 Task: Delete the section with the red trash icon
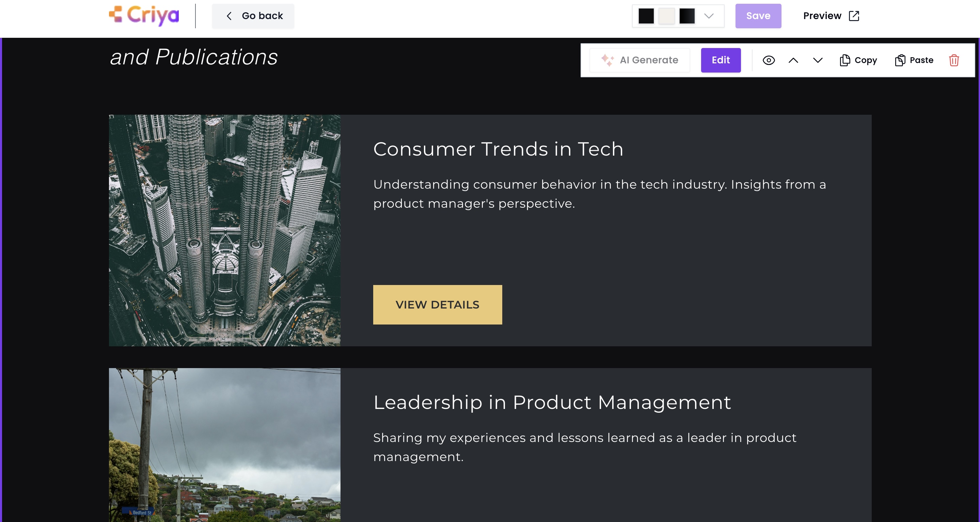tap(954, 60)
